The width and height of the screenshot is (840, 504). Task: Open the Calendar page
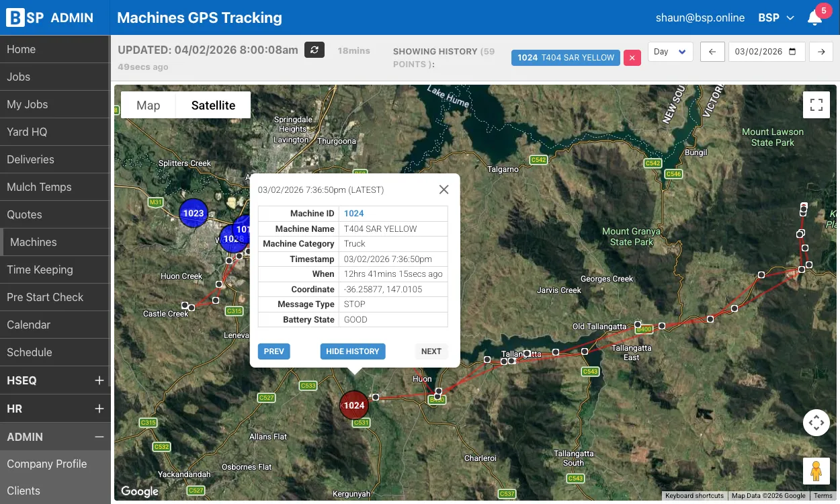[x=55, y=325]
